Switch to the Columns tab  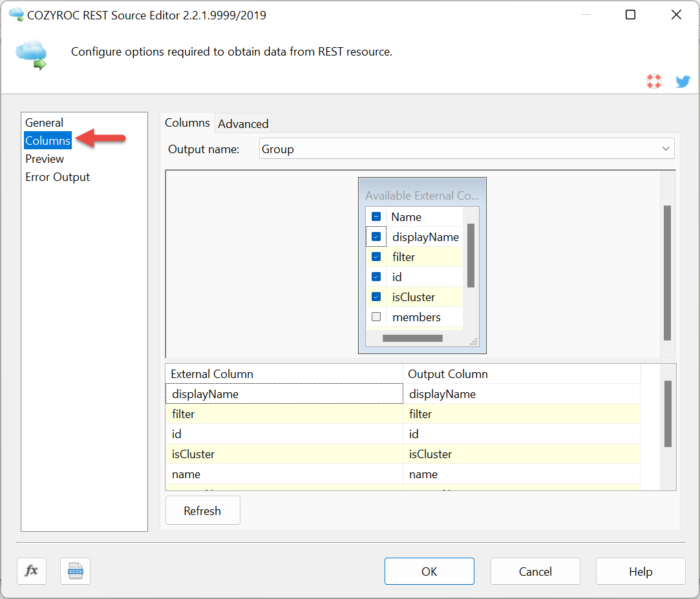(x=187, y=123)
